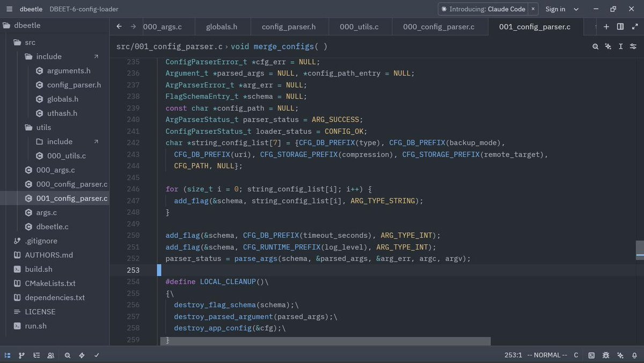Click the 253:1 cursor position indicator
The image size is (644, 363).
tap(513, 355)
